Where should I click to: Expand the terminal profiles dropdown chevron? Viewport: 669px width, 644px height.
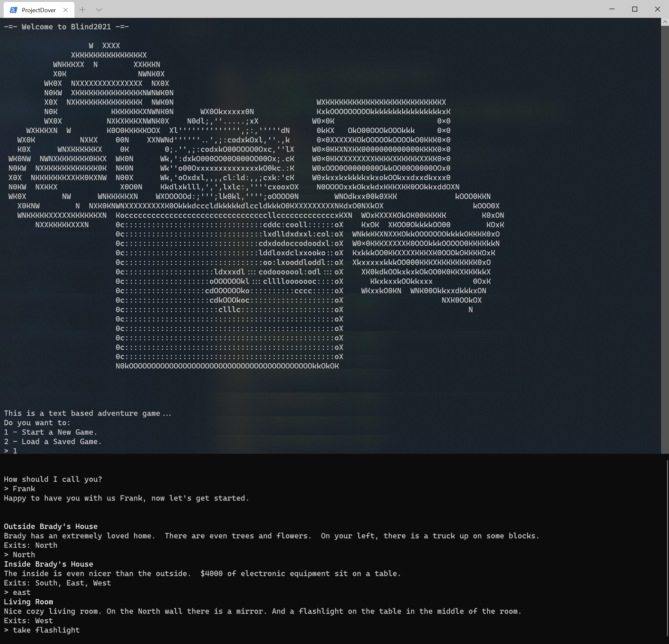click(99, 10)
